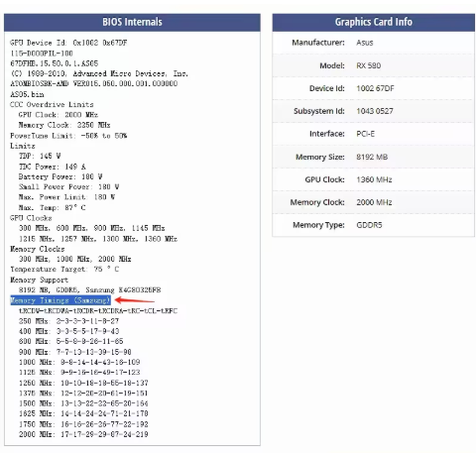Click the GDDR5 memory type value
The height and width of the screenshot is (453, 476).
pos(369,225)
